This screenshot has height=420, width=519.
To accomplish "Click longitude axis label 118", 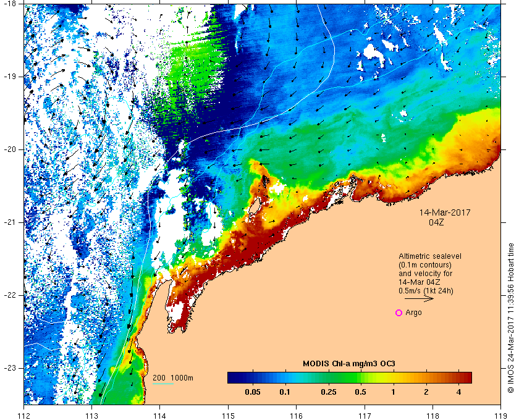I will [x=432, y=415].
